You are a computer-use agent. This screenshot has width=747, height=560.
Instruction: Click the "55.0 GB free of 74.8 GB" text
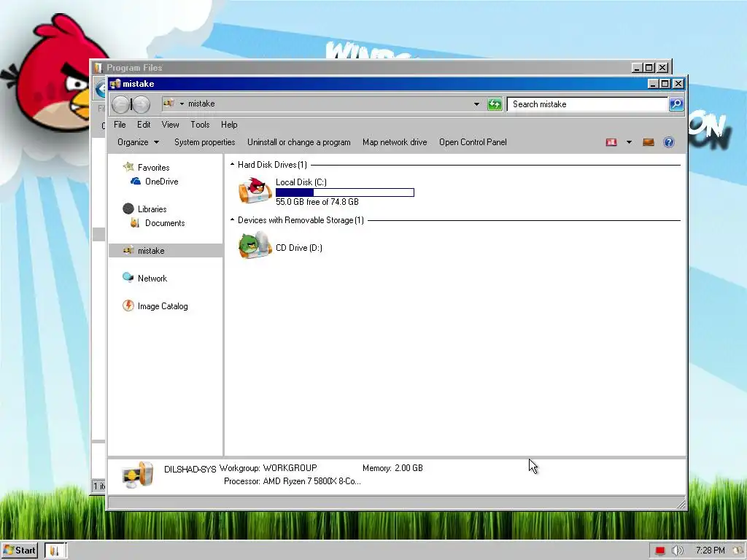(317, 202)
